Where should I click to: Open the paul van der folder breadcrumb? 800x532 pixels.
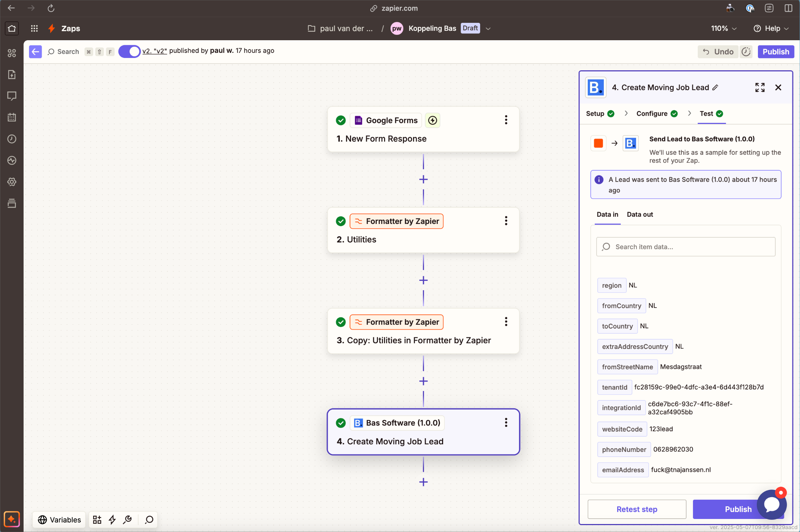coord(340,28)
